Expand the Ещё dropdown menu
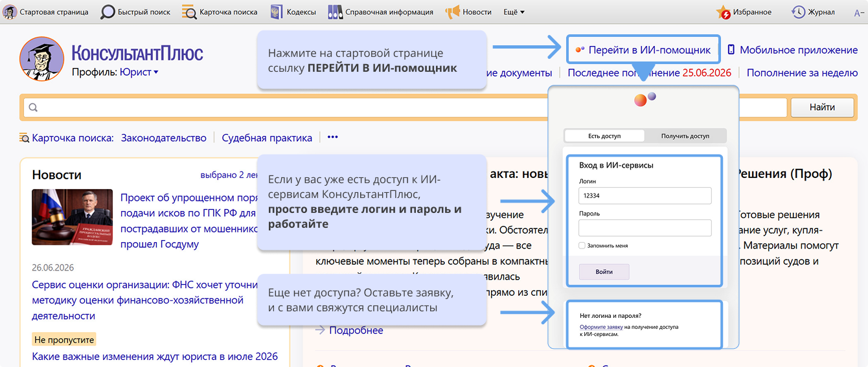 (514, 12)
